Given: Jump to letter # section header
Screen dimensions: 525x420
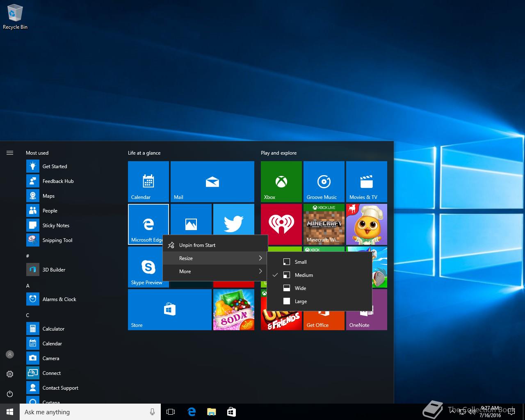Looking at the screenshot, I should coord(28,256).
